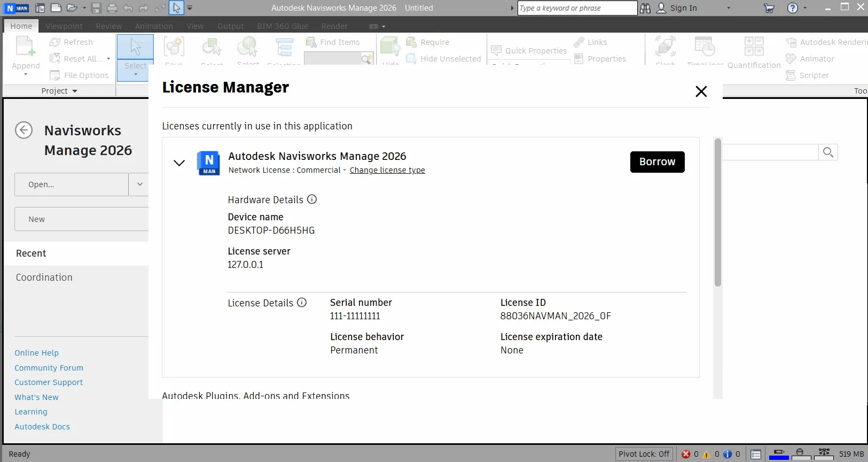Open the Customer Support link

click(x=49, y=382)
